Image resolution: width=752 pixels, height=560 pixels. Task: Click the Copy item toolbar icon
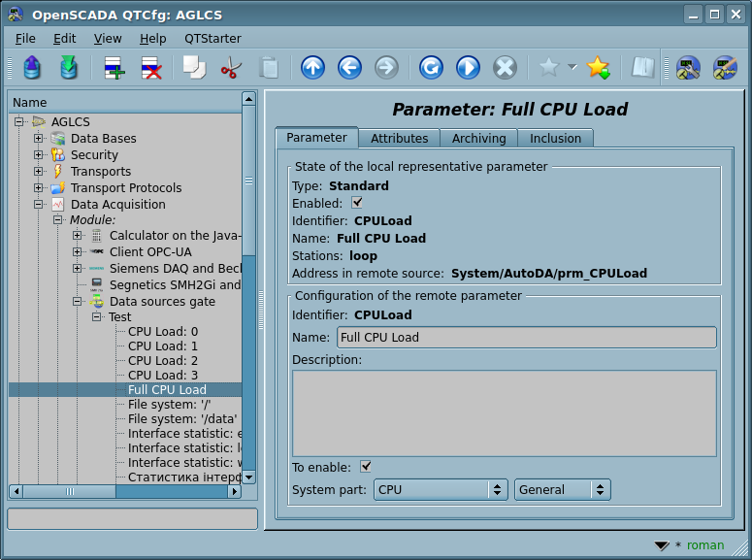(x=194, y=67)
